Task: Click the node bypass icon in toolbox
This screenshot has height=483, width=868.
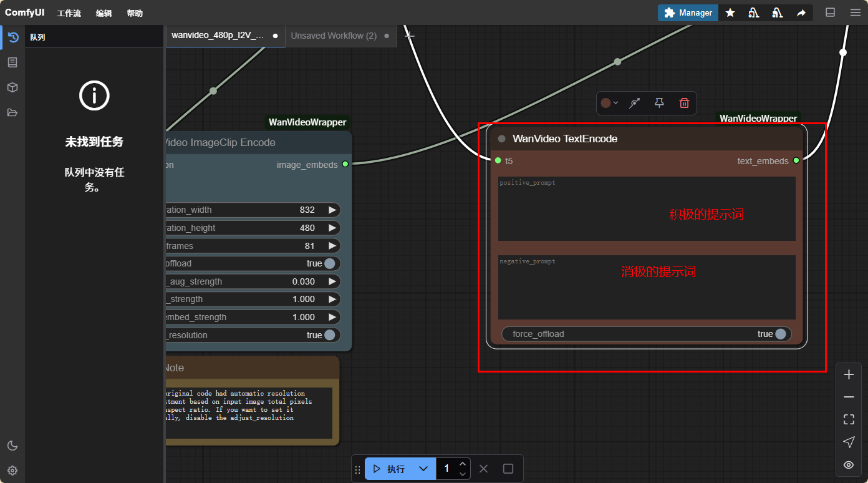Action: tap(635, 103)
